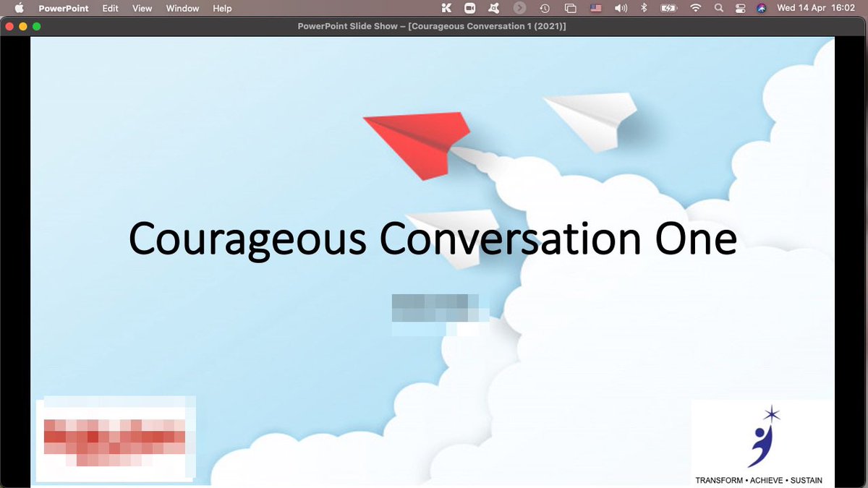Open the screen mirroring menu bar icon
The height and width of the screenshot is (488, 868).
coord(570,8)
